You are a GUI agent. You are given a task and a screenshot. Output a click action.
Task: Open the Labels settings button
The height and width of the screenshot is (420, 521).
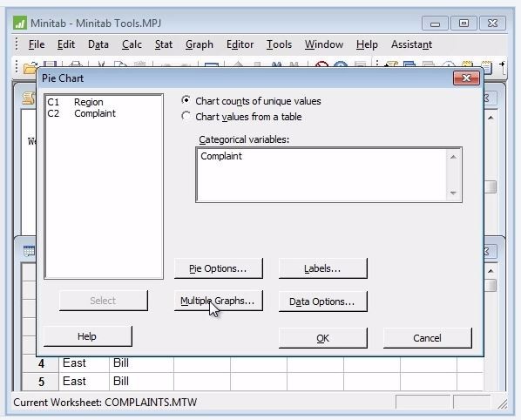[322, 268]
